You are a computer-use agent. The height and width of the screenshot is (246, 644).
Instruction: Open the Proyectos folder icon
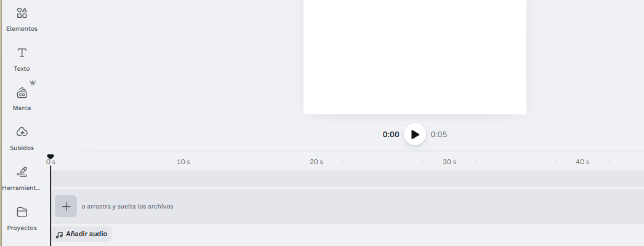(x=22, y=212)
